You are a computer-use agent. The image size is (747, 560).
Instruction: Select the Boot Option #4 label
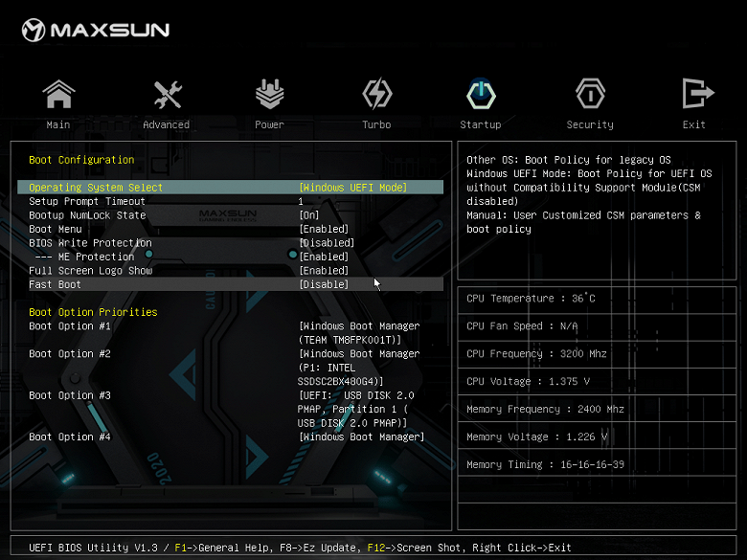click(x=70, y=437)
